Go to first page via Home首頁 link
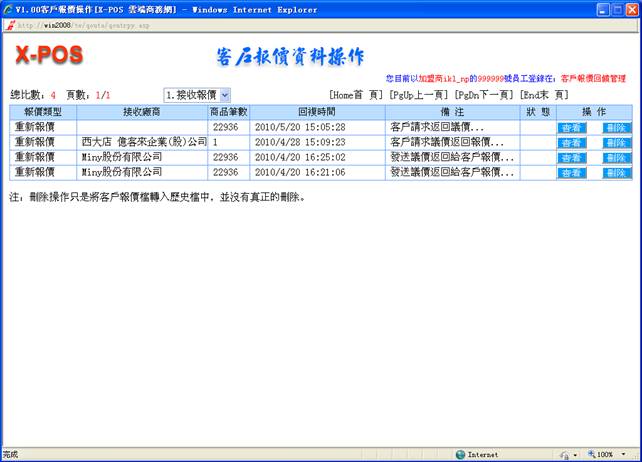This screenshot has width=642, height=462. click(x=355, y=94)
